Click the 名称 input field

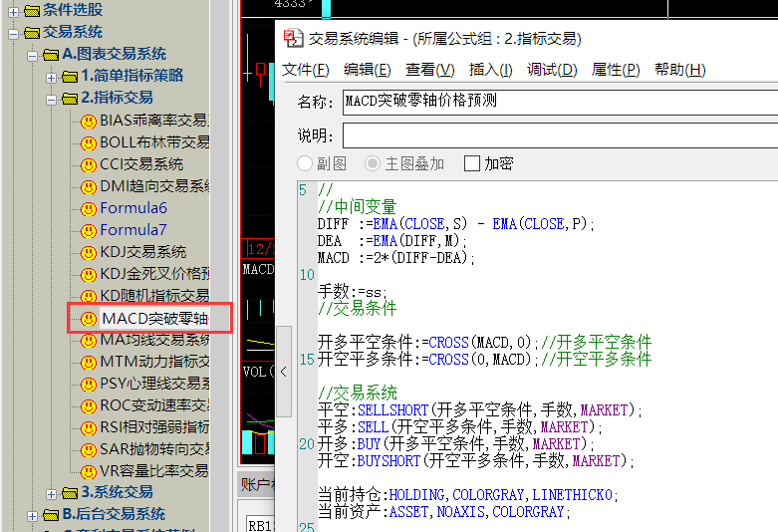(560, 102)
